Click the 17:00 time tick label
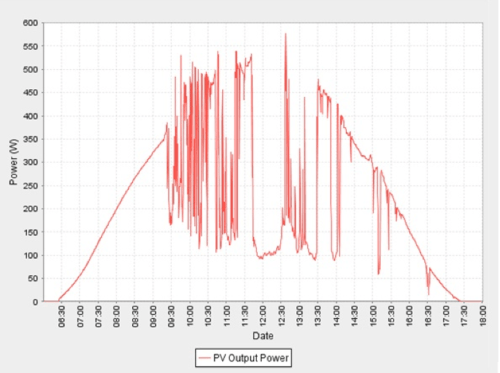Screen dimensions: 500x373 click(446, 317)
